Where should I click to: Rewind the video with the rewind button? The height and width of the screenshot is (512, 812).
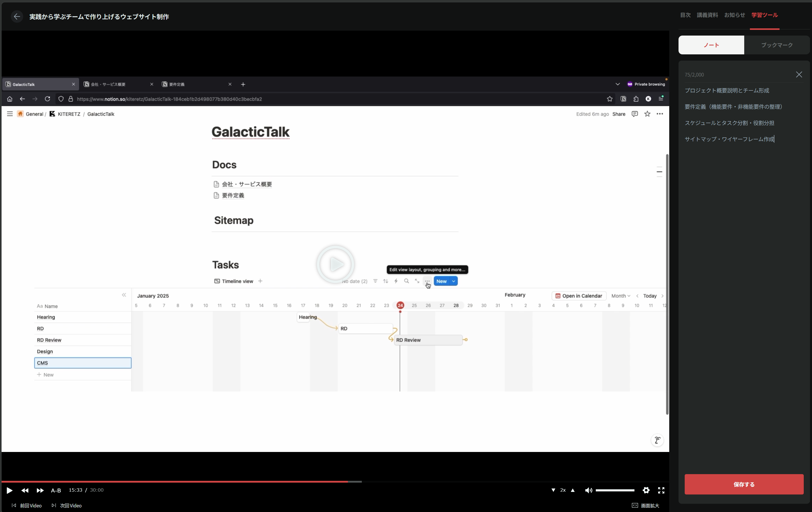(25, 490)
